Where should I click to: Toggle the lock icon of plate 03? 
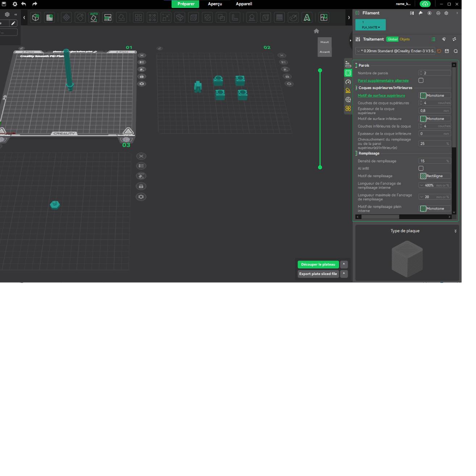(x=141, y=186)
